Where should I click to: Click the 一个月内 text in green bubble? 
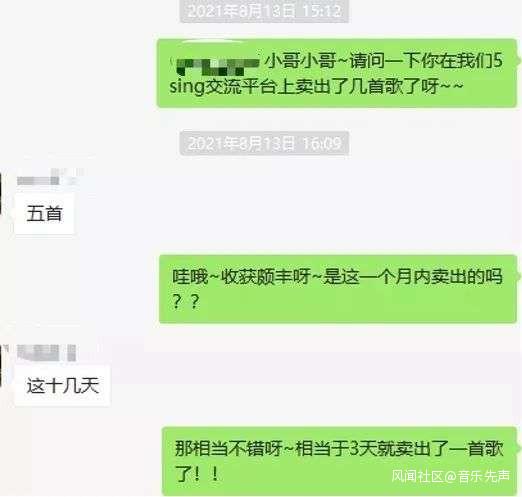(395, 277)
